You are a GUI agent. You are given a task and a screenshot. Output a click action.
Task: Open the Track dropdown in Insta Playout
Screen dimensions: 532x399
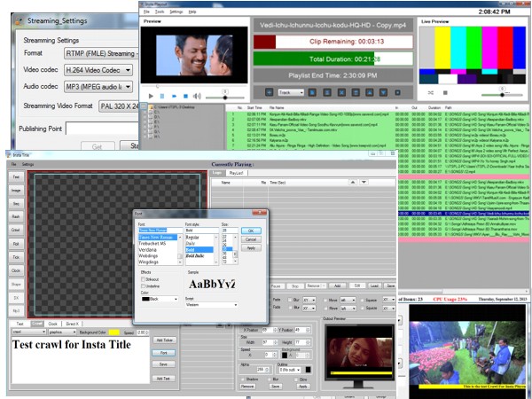[291, 92]
